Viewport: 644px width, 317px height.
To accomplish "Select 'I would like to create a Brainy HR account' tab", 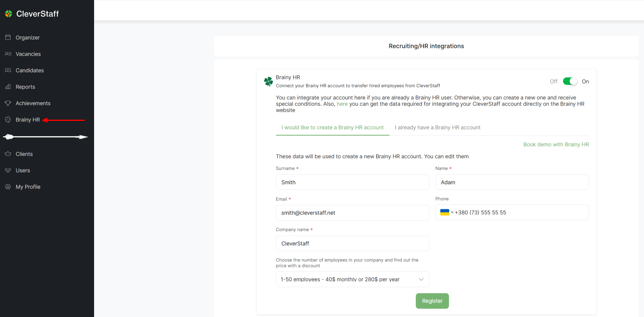I will [x=332, y=127].
